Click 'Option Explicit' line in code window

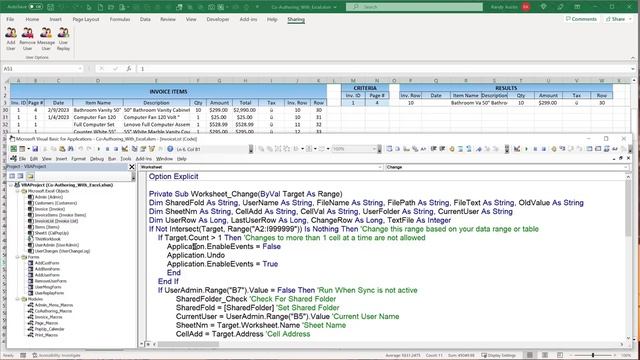pyautogui.click(x=173, y=176)
